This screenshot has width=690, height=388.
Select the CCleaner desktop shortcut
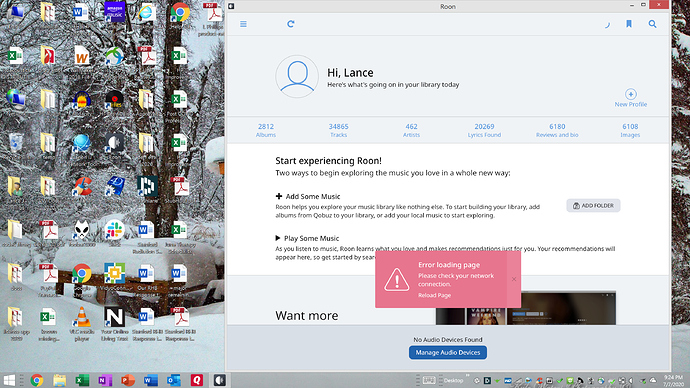tap(82, 187)
